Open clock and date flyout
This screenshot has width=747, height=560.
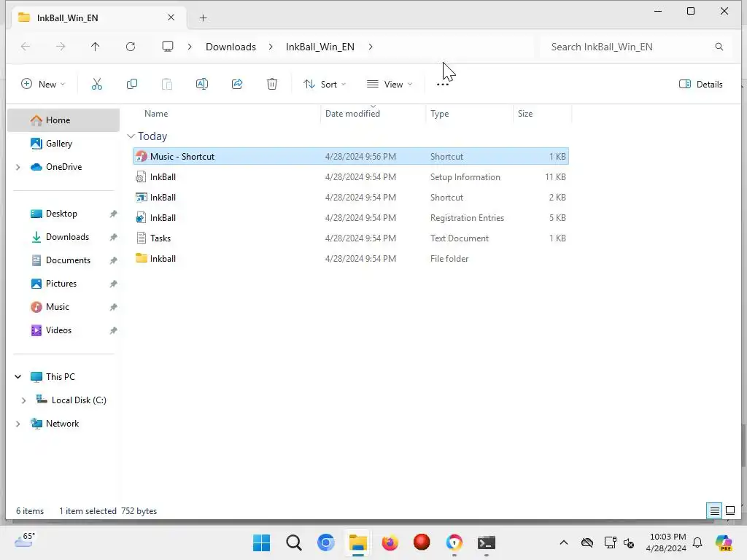(x=666, y=542)
